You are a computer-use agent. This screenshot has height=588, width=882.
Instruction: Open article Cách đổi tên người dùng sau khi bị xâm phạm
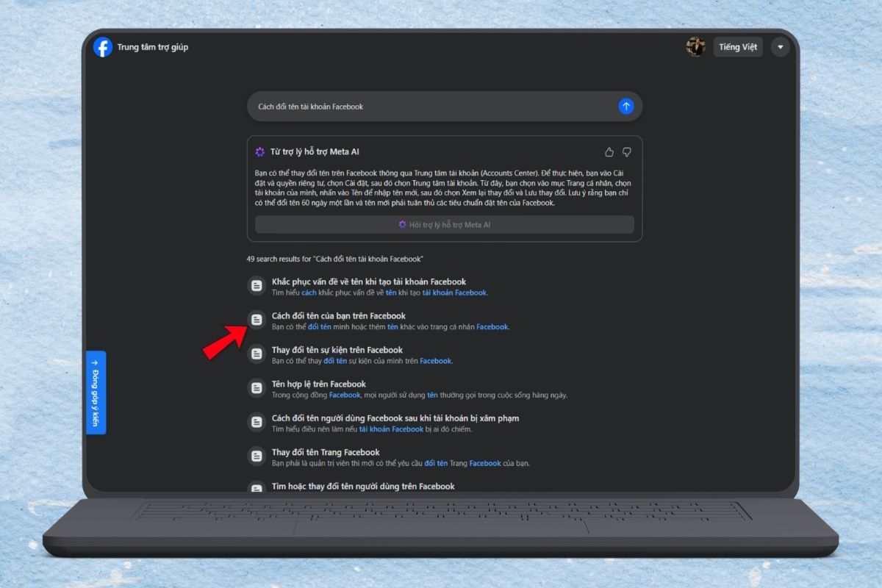pyautogui.click(x=395, y=418)
